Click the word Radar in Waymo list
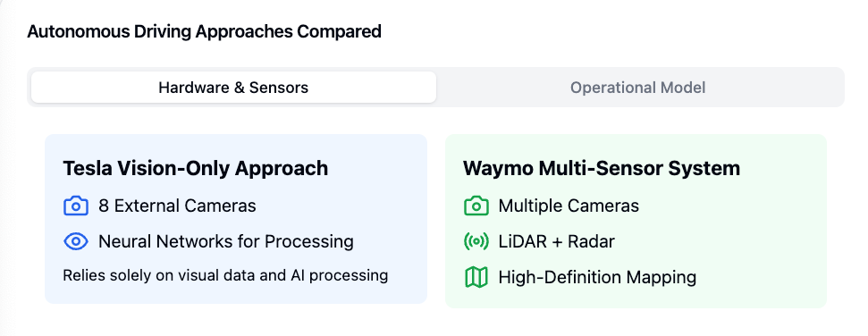The width and height of the screenshot is (868, 336). coord(592,241)
